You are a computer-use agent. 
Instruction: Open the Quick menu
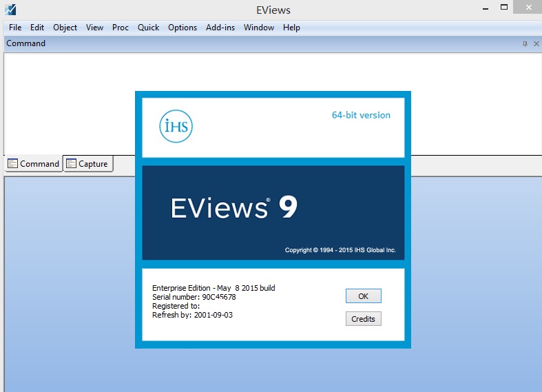tap(148, 28)
